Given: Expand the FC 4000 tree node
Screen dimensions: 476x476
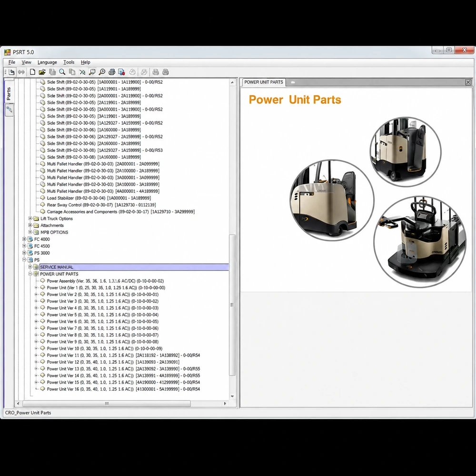Looking at the screenshot, I should [24, 239].
